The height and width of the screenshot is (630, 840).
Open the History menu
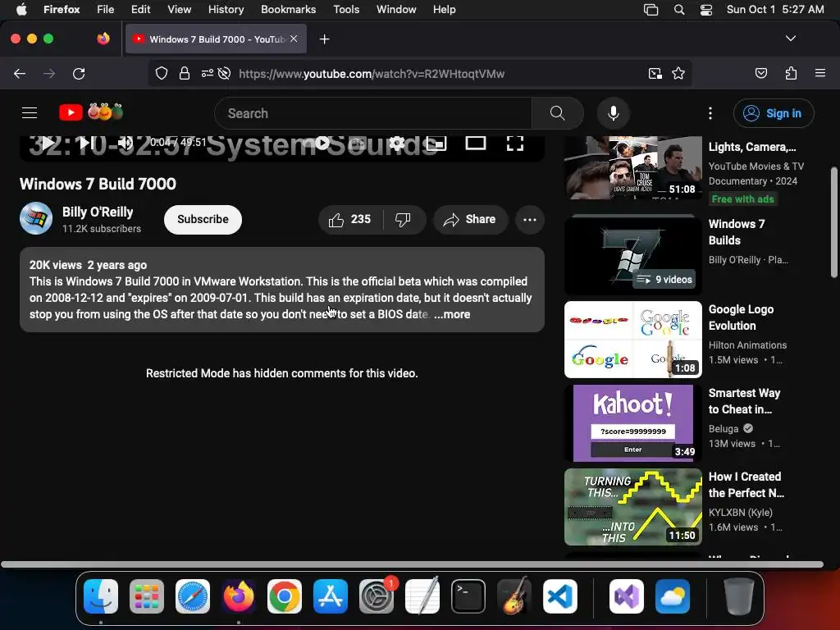[x=226, y=9]
